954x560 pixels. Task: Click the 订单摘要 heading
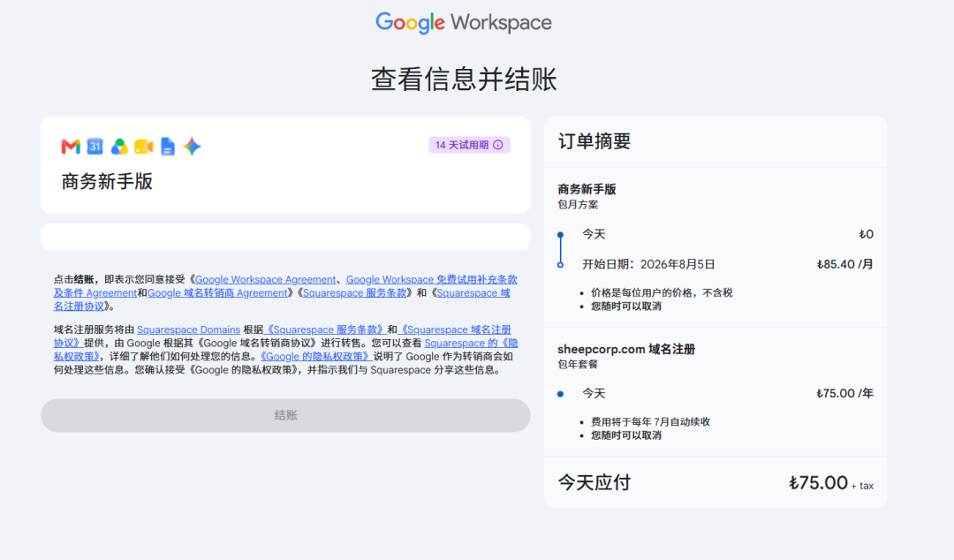tap(594, 141)
